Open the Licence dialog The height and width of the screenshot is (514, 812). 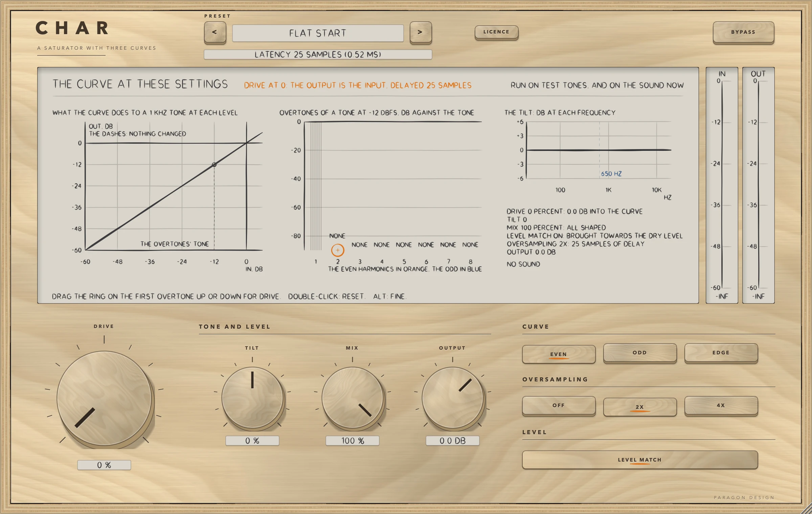click(x=496, y=32)
